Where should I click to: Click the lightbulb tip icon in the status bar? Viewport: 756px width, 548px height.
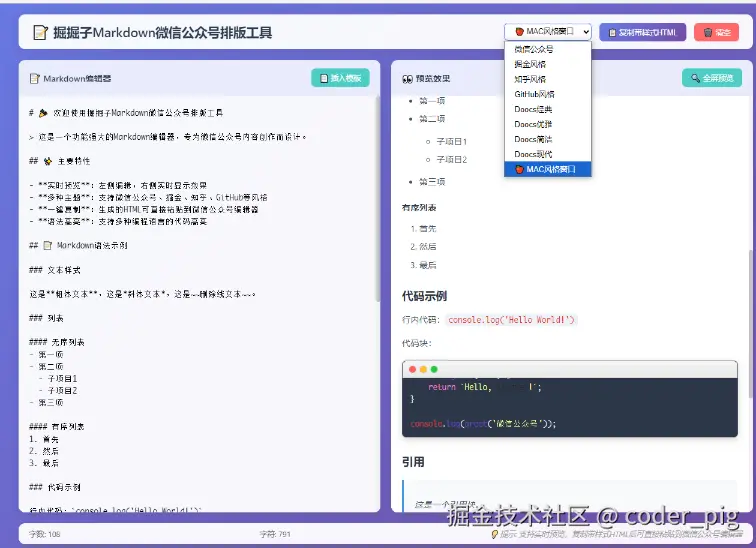(494, 534)
